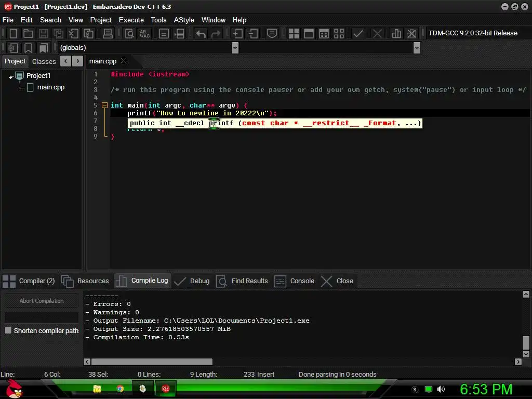
Task: Open the AStyle menu
Action: coord(184,20)
